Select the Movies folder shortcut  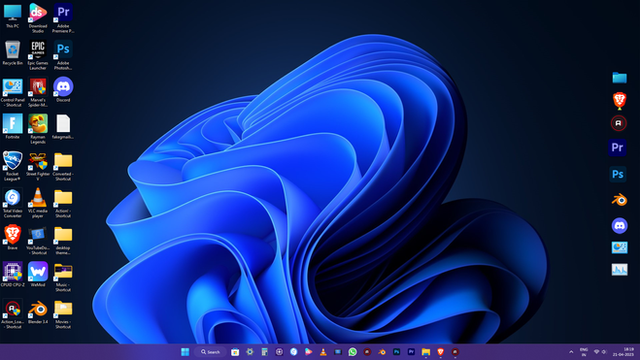[63, 314]
